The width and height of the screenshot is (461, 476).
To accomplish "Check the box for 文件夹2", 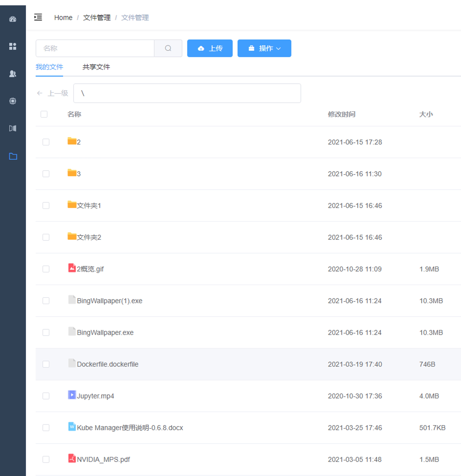I will click(x=46, y=237).
